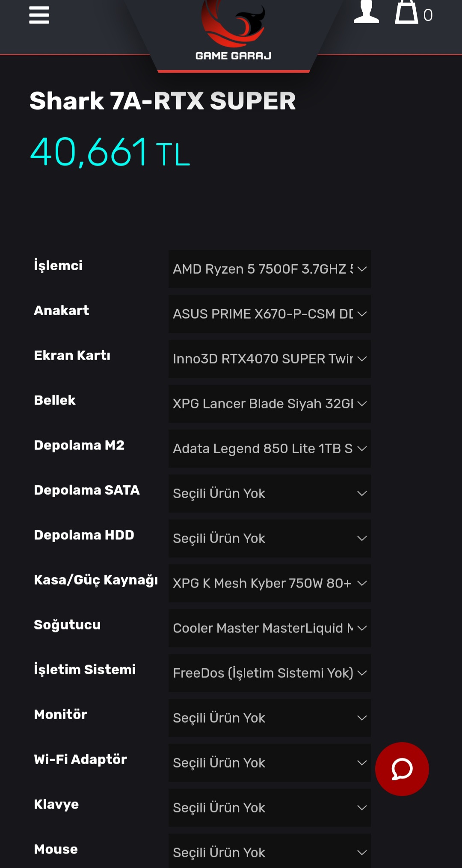Viewport: 462px width, 868px height.
Task: Open the Kasa/Güç Kaynağı dropdown
Action: [x=269, y=583]
